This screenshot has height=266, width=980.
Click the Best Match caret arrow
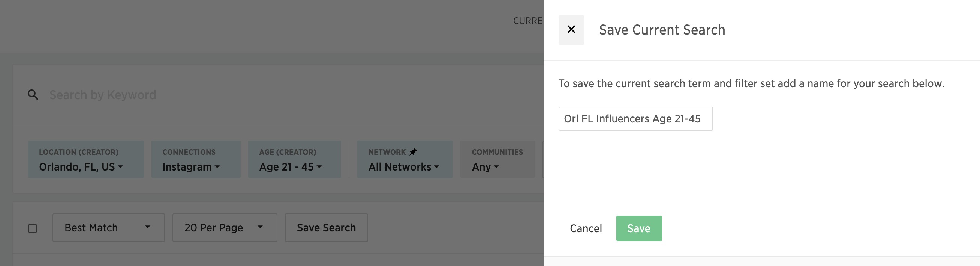(148, 227)
